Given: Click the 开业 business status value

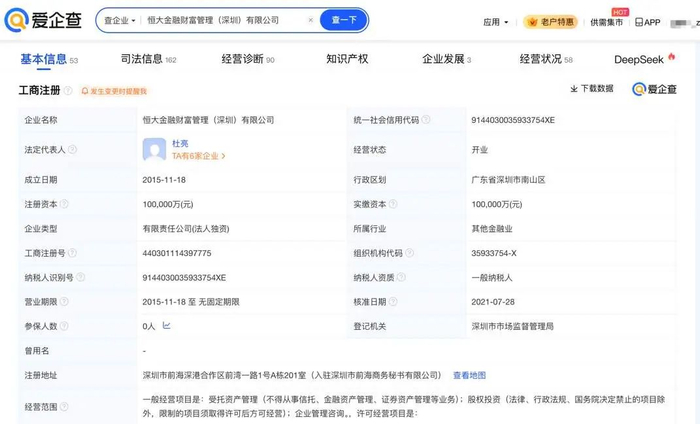Looking at the screenshot, I should coord(480,150).
